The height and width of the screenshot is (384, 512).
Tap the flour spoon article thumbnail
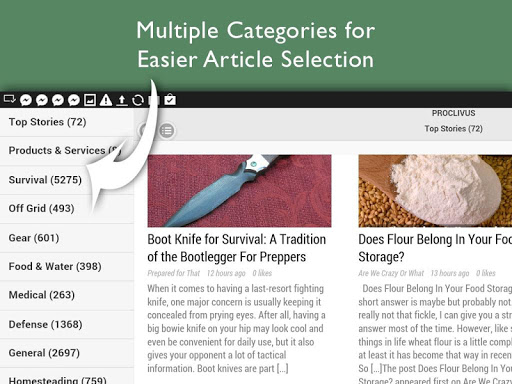435,191
